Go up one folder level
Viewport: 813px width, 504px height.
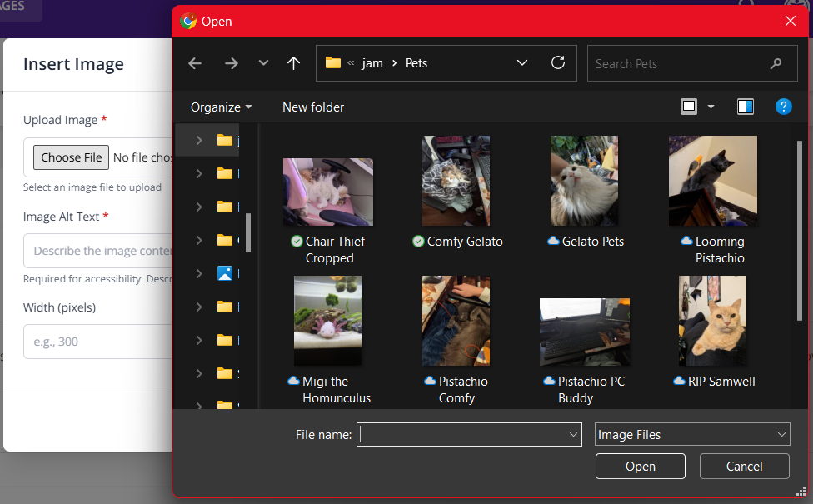tap(293, 63)
